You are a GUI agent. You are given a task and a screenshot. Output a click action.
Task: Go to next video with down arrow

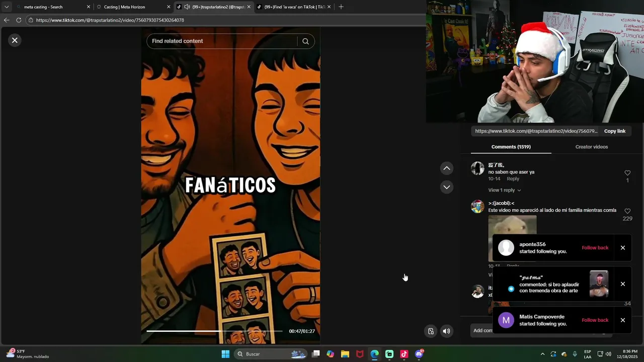(x=447, y=187)
